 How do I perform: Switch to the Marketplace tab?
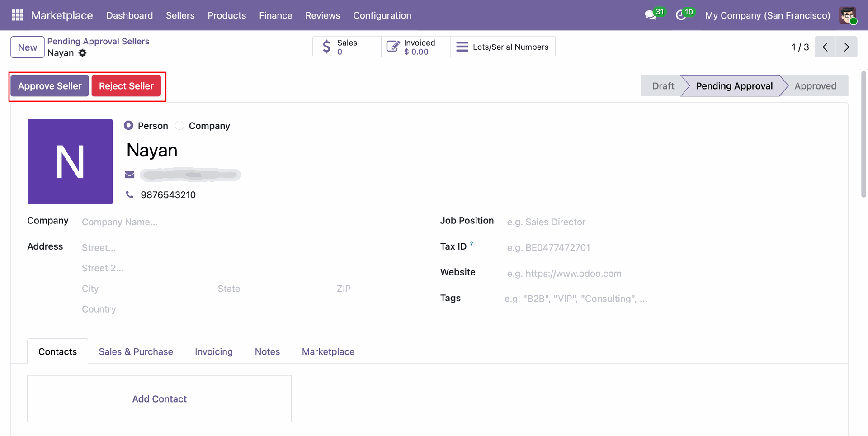[x=328, y=351]
